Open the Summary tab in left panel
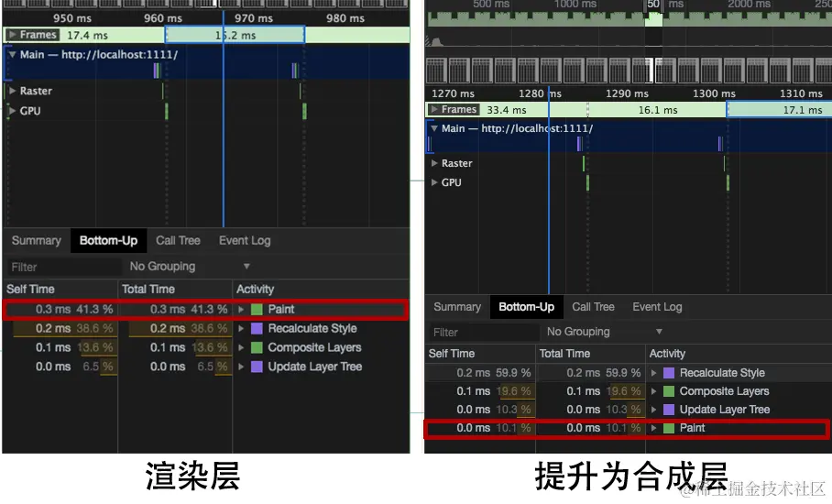Screen dimensions: 832x504 [x=36, y=241]
